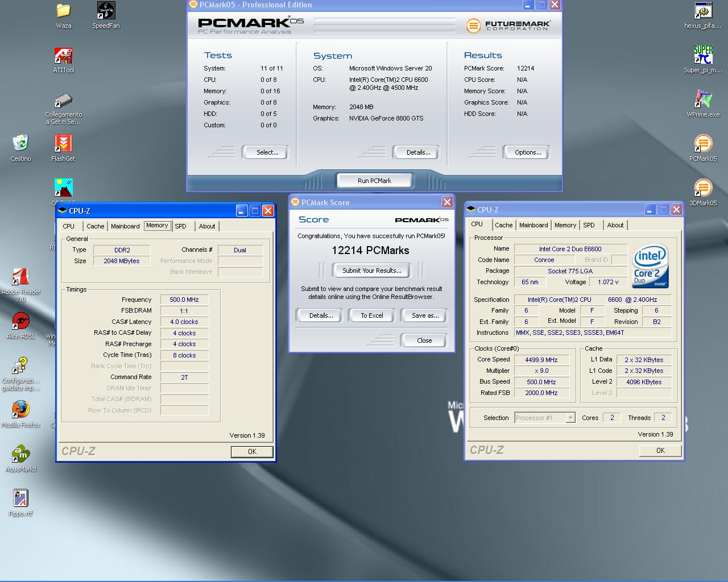The height and width of the screenshot is (582, 728).
Task: Open Mainboard tab in left CPU-Z window
Action: (125, 226)
